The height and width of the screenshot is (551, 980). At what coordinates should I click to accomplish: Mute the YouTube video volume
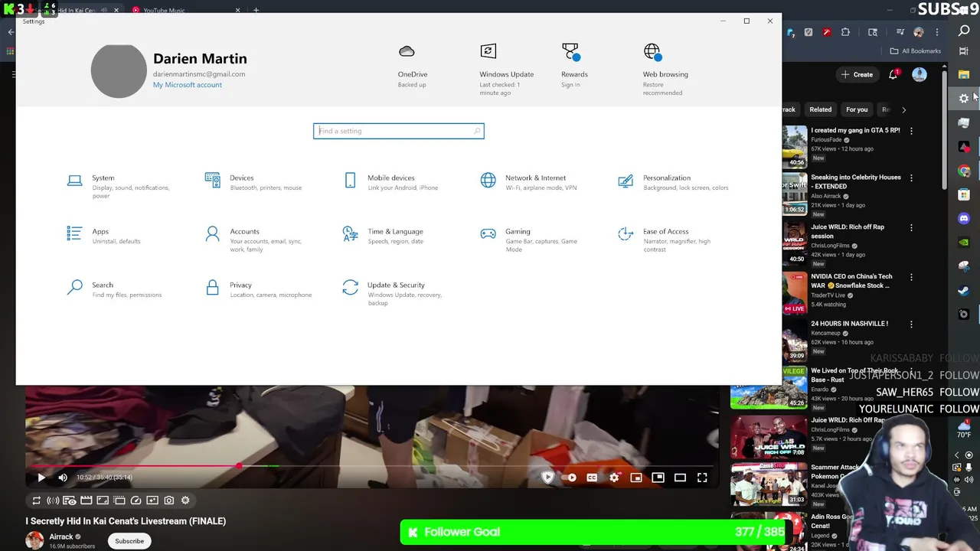[x=63, y=478]
